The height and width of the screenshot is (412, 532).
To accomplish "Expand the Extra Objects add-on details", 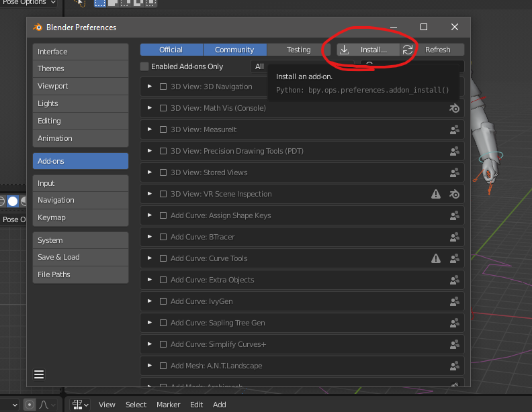I will click(149, 280).
